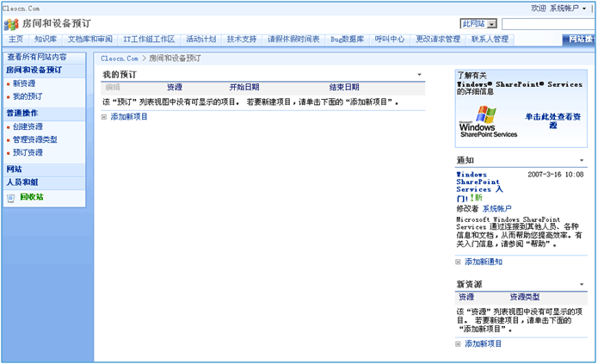
Task: Open the Bug数据库 navigation tab
Action: (x=346, y=39)
